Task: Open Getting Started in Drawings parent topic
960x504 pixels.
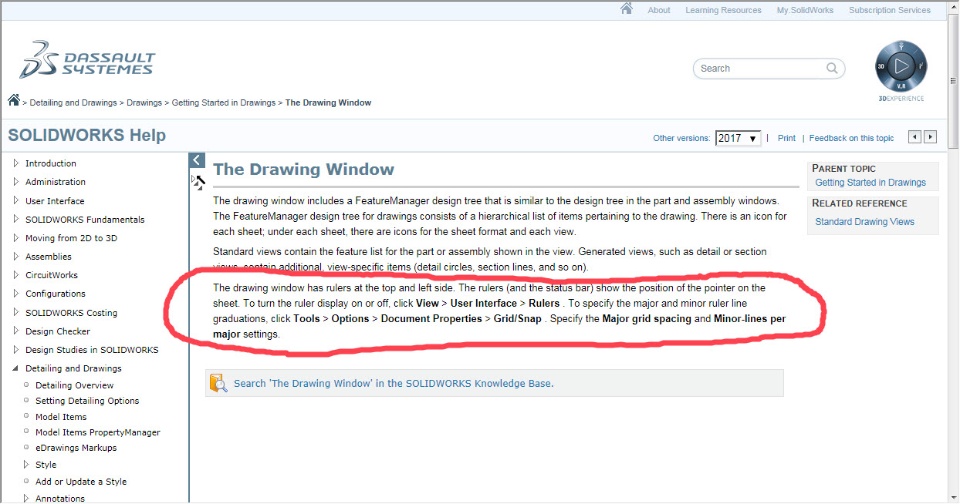Action: [x=870, y=182]
